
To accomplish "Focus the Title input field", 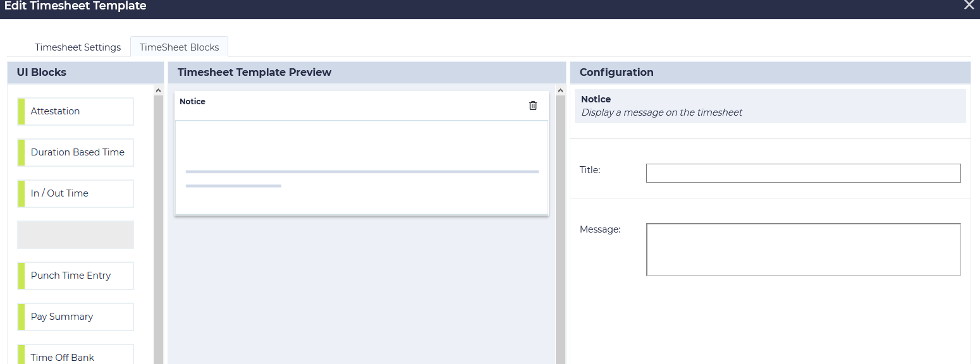I will coord(803,173).
